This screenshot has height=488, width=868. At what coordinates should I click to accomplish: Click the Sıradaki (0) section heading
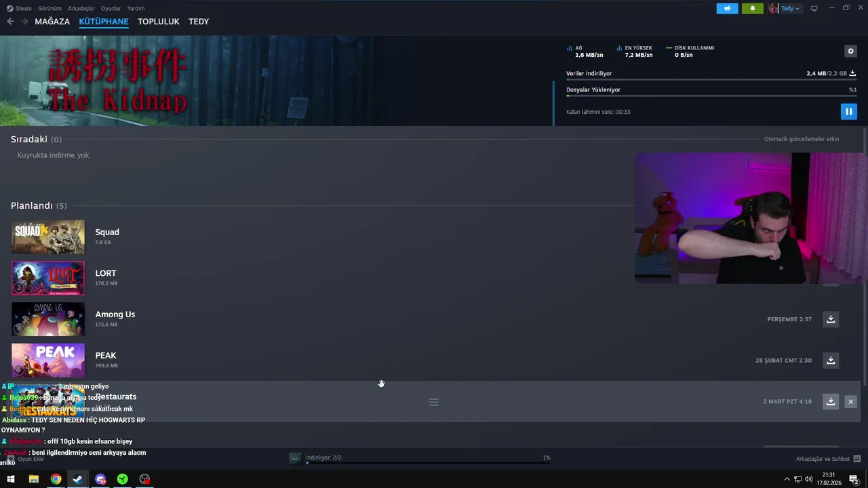pyautogui.click(x=36, y=139)
